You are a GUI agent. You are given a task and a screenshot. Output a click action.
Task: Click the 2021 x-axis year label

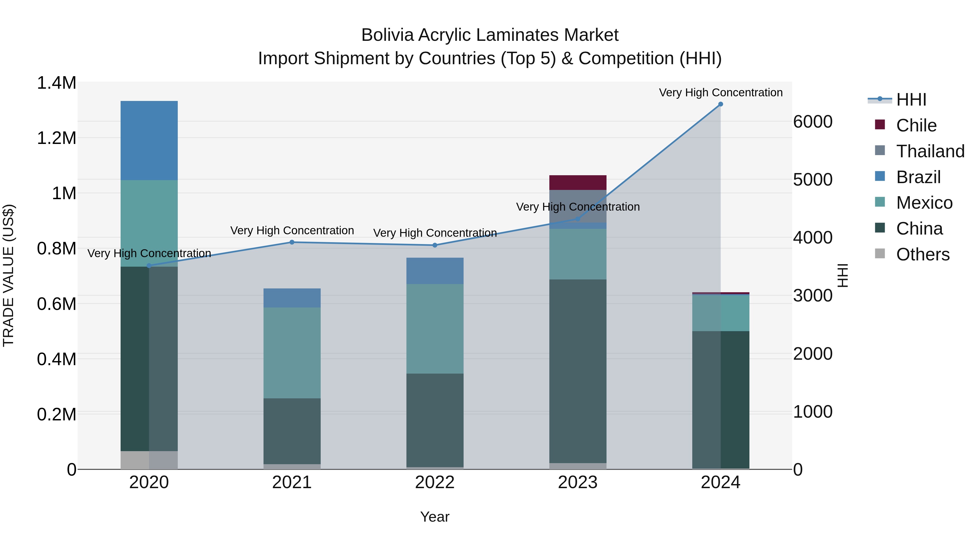click(292, 482)
